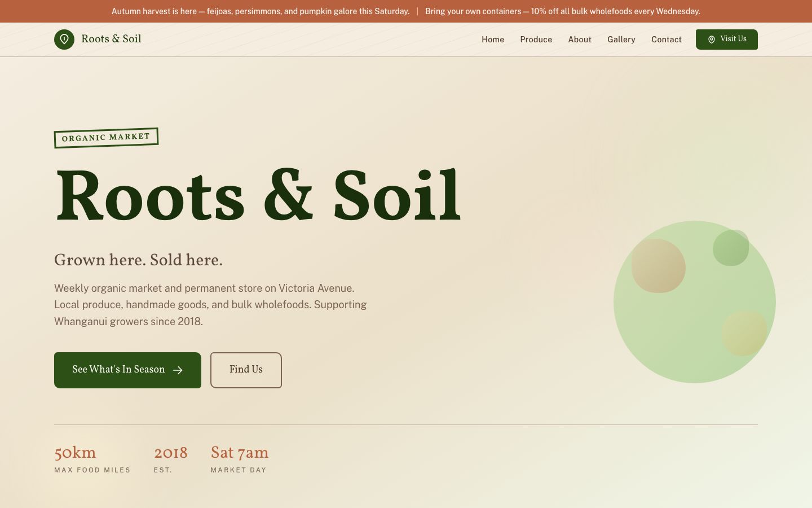Click the arrow icon in the green season button
The width and height of the screenshot is (812, 508).
[x=178, y=370]
